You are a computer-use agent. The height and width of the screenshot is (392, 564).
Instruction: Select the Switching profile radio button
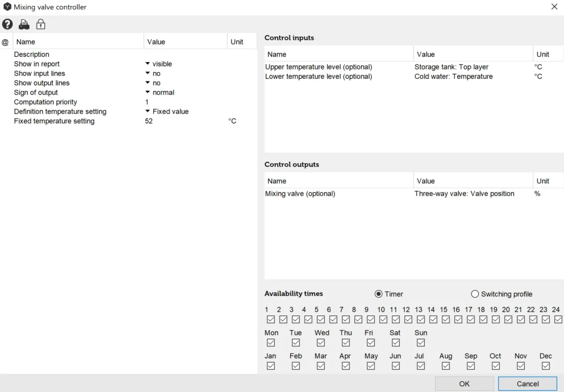tap(475, 294)
